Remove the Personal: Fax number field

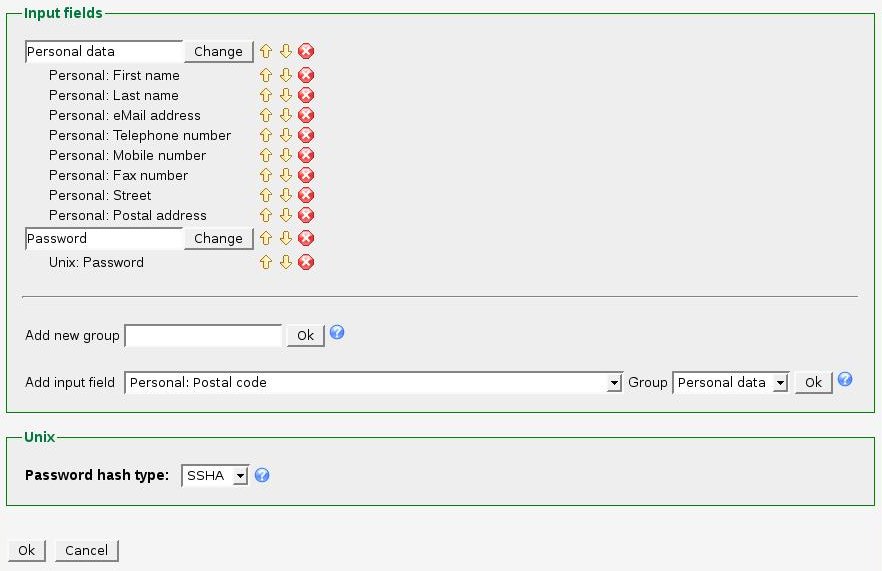pyautogui.click(x=306, y=175)
